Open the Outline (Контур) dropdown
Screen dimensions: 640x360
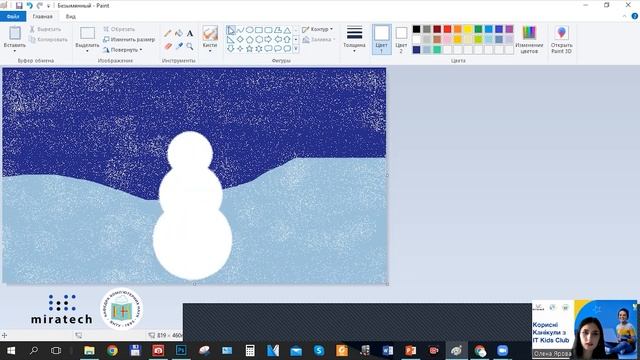coord(317,29)
